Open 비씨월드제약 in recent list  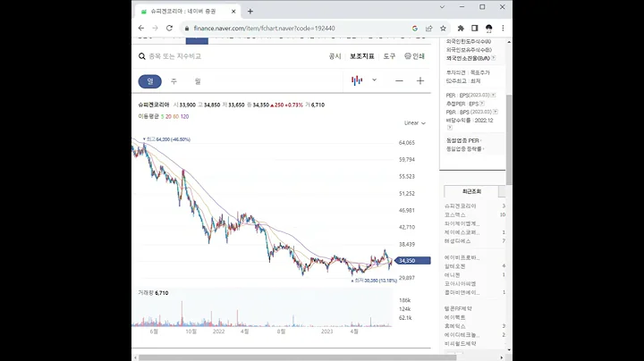[460, 344]
